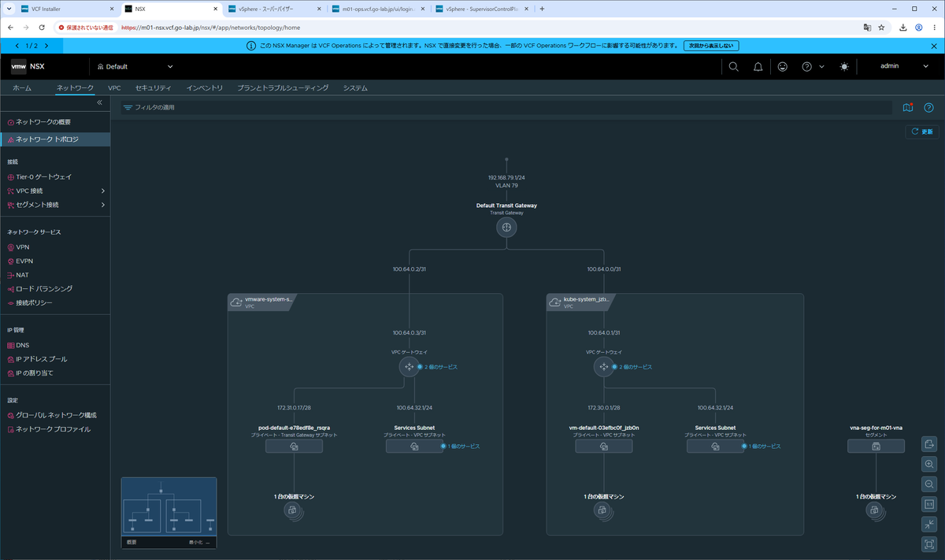Open the header help question-mark menu
Image resolution: width=945 pixels, height=560 pixels.
click(x=806, y=67)
